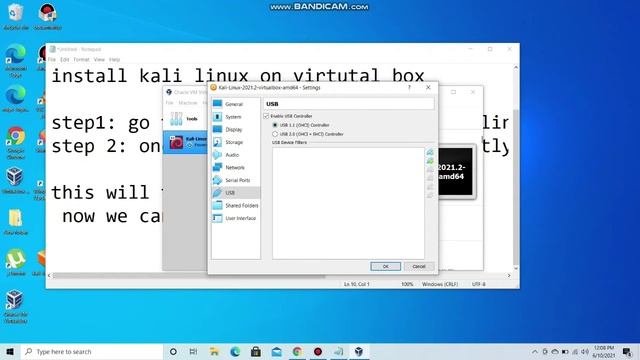Click Cancel in Settings dialog
This screenshot has width=640, height=360.
click(x=418, y=266)
